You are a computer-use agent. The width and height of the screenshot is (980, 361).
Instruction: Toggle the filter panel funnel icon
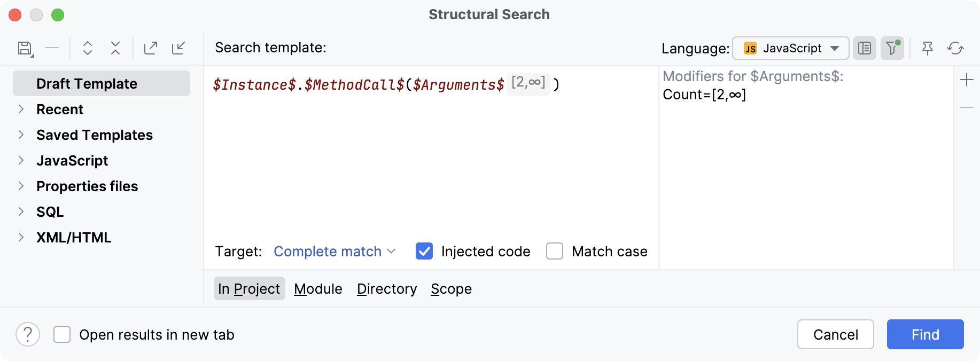[x=892, y=48]
